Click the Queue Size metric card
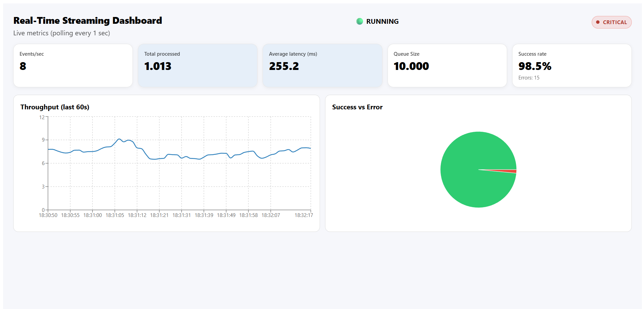Viewport: 644px width, 309px height. coord(447,65)
